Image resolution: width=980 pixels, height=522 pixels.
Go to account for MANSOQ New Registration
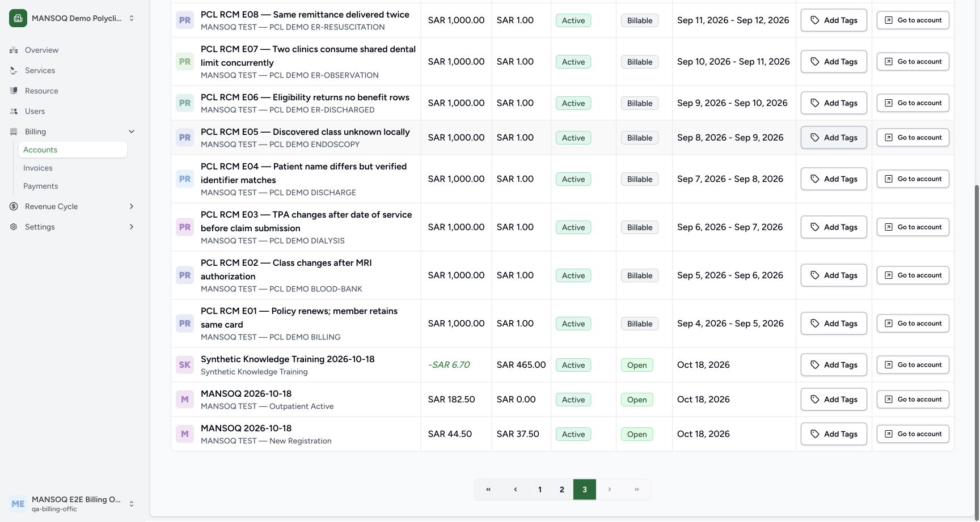coord(913,434)
